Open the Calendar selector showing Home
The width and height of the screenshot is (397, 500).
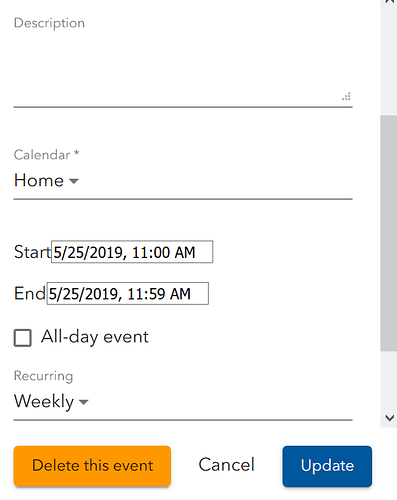point(183,181)
